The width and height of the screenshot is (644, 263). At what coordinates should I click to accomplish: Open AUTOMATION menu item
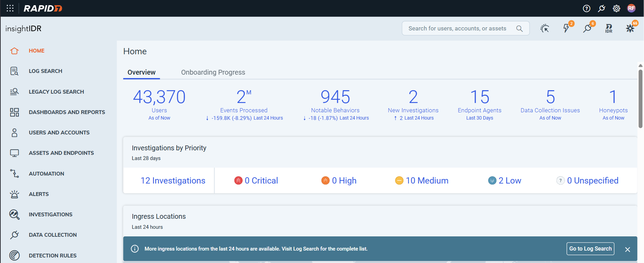[47, 174]
